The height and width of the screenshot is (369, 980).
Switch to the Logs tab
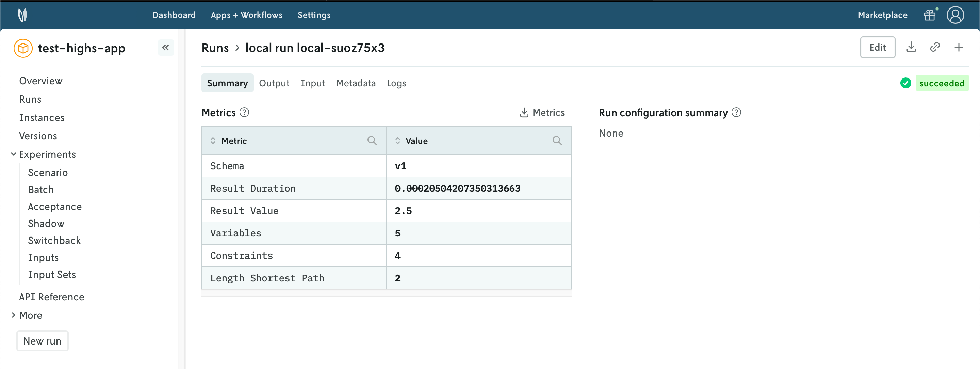pos(396,83)
